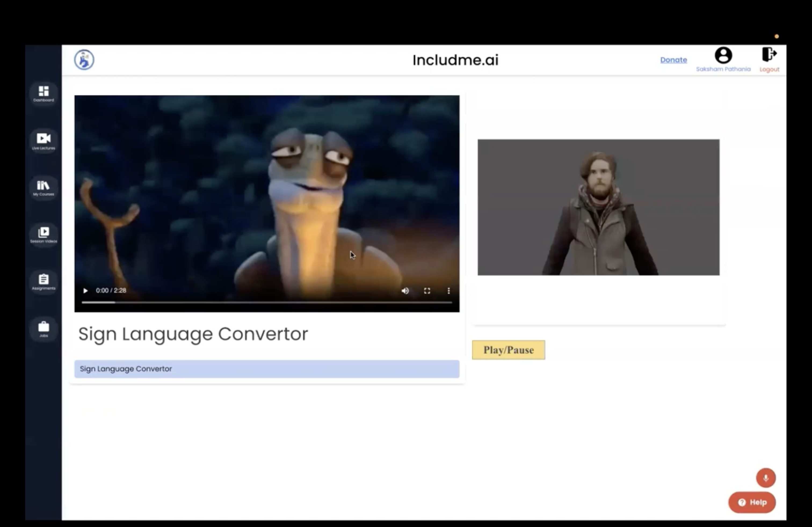The image size is (812, 527).
Task: Open Saksham Pathania profile icon
Action: (723, 56)
